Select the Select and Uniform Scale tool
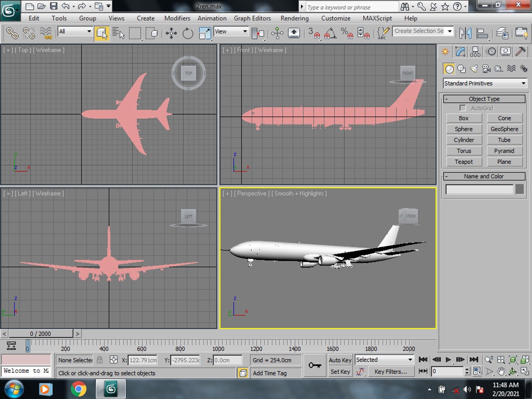This screenshot has height=399, width=532. [x=204, y=33]
